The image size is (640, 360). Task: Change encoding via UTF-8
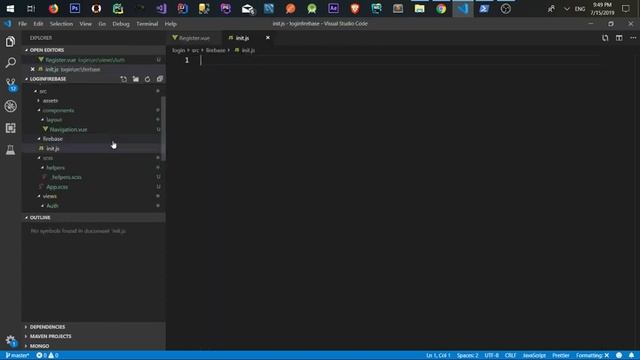pyautogui.click(x=491, y=356)
